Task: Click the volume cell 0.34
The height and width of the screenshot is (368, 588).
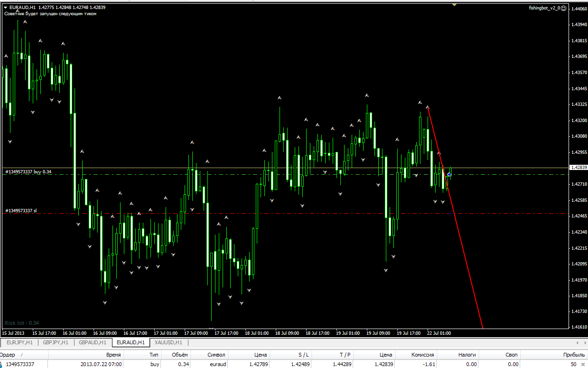Action: coord(183,364)
